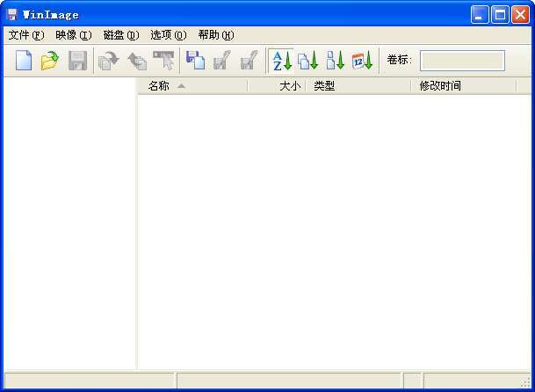Create a new image with the blank page icon
535x392 pixels.
24,61
